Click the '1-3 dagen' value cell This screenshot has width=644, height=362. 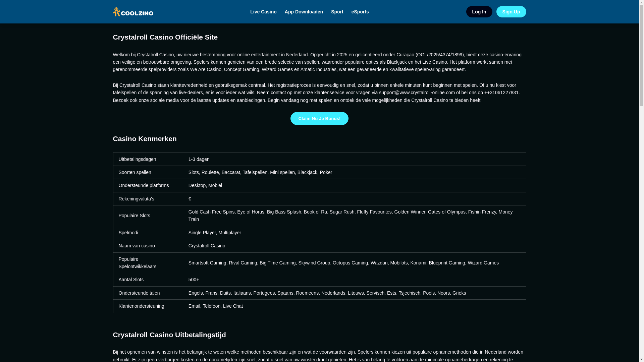pyautogui.click(x=354, y=159)
